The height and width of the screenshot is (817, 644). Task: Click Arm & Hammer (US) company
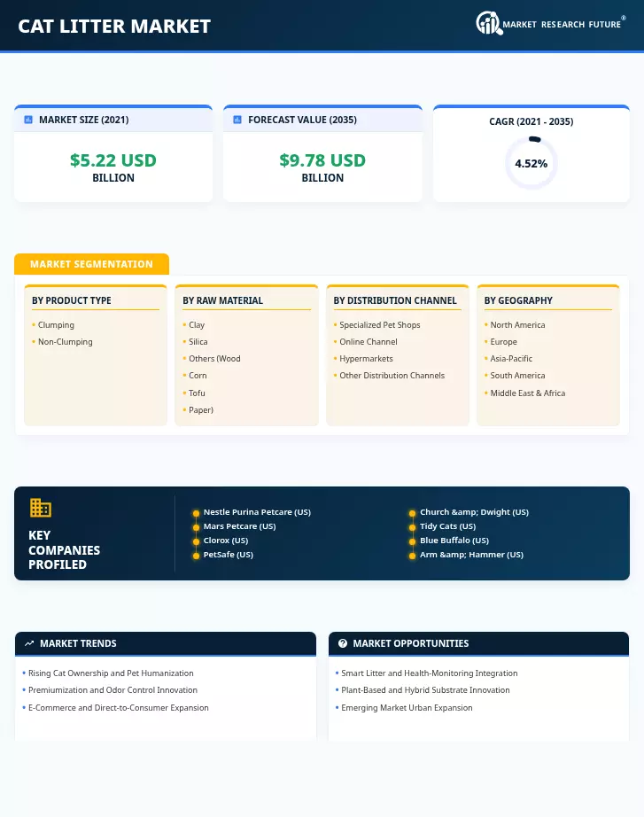471,555
